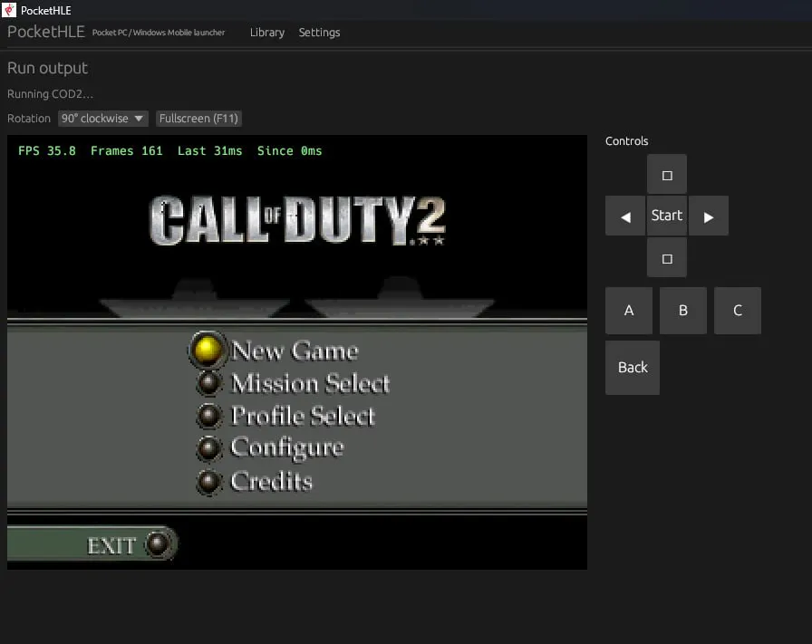Click the up D-pad control button
The width and height of the screenshot is (812, 644).
pyautogui.click(x=667, y=175)
